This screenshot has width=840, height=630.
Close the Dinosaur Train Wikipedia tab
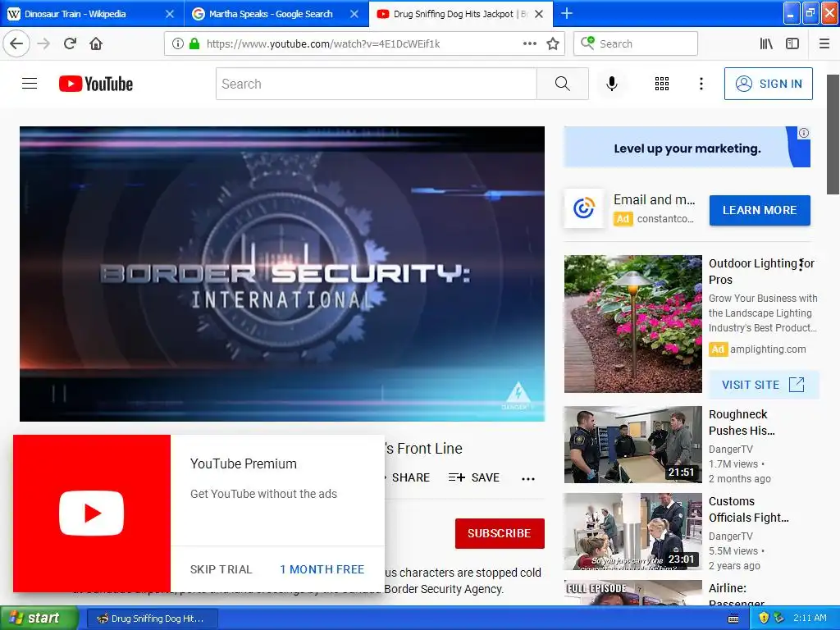tap(169, 14)
